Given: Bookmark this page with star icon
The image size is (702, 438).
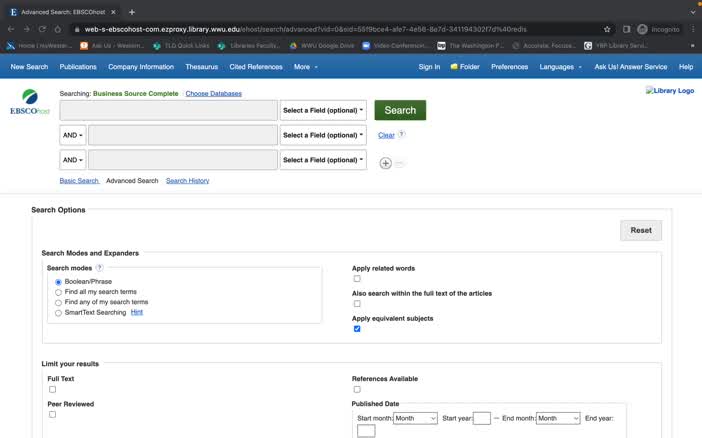Looking at the screenshot, I should point(607,29).
